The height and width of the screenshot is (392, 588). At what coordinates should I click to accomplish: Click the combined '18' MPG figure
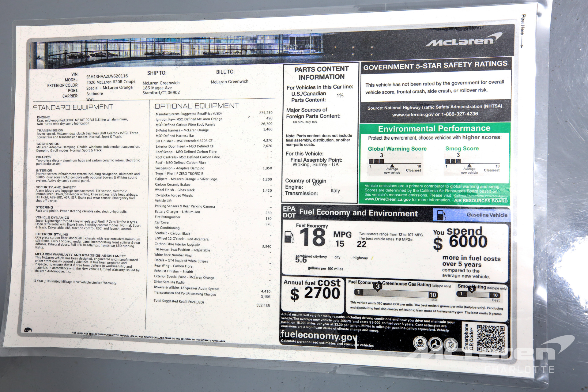pyautogui.click(x=312, y=237)
